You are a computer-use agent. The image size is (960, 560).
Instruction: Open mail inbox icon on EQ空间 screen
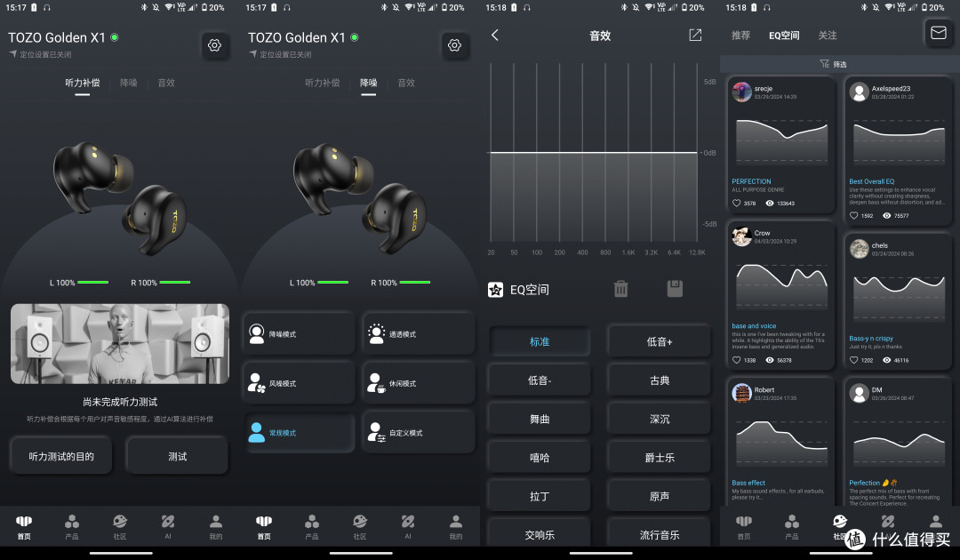(939, 32)
